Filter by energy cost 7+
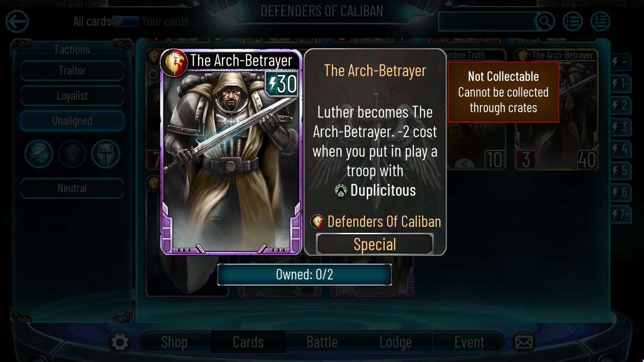Viewport: 644px width, 362px height. point(621,214)
